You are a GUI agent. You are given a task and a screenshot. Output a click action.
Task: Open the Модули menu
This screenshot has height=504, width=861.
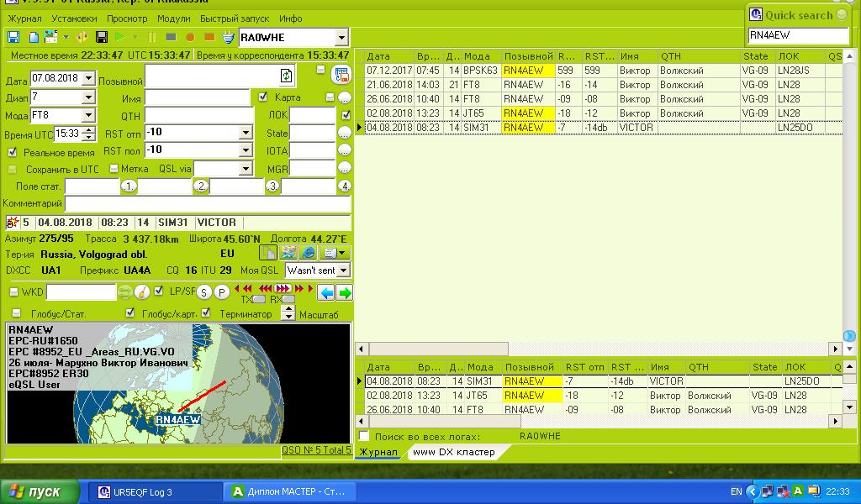click(x=173, y=18)
